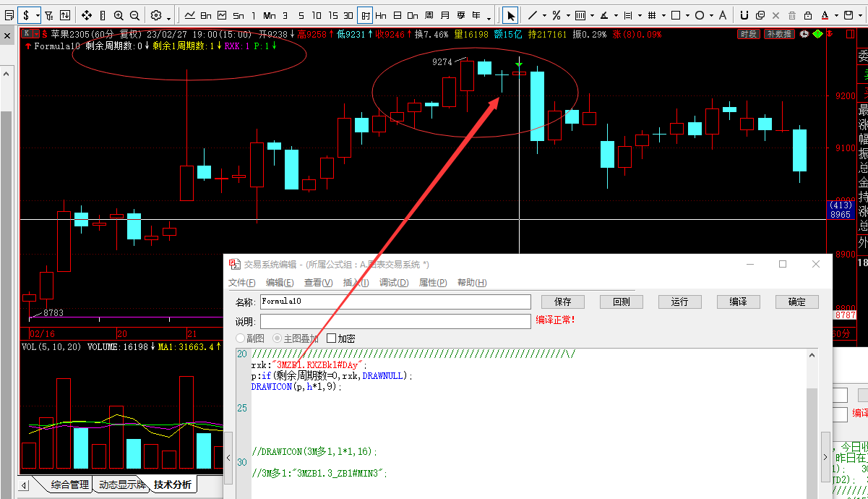Click the trash can clear-all icon
868x499 pixels.
tap(791, 15)
